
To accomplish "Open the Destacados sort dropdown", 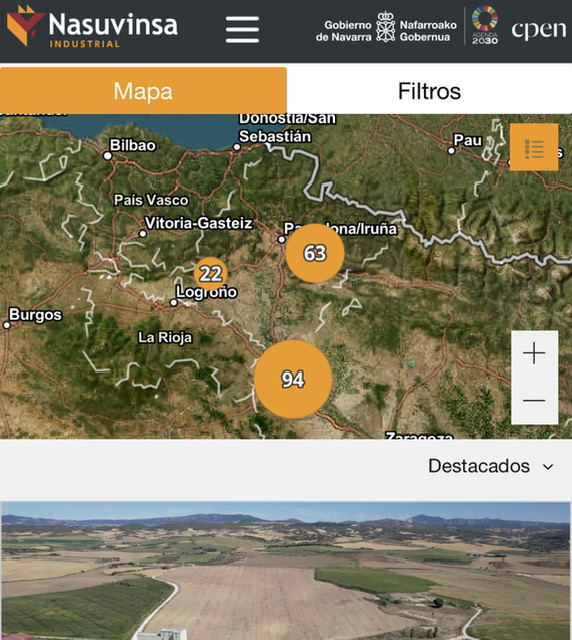I will click(491, 466).
